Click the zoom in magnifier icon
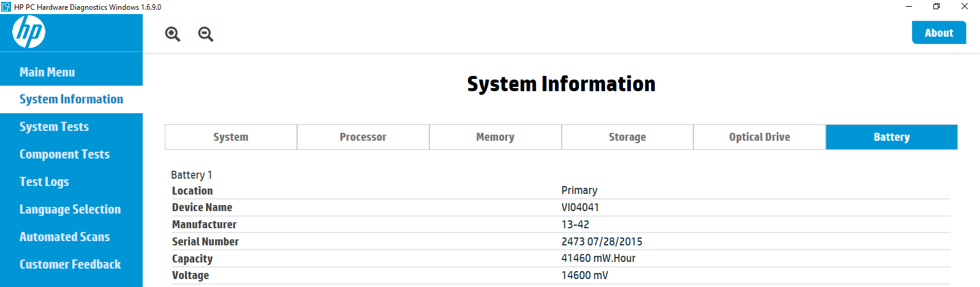980x287 pixels. coord(173,34)
